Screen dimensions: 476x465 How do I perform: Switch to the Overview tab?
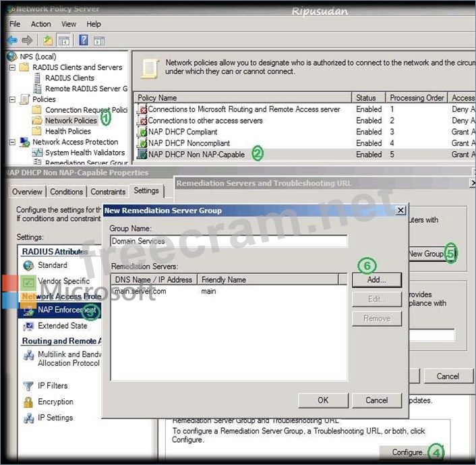pos(27,192)
